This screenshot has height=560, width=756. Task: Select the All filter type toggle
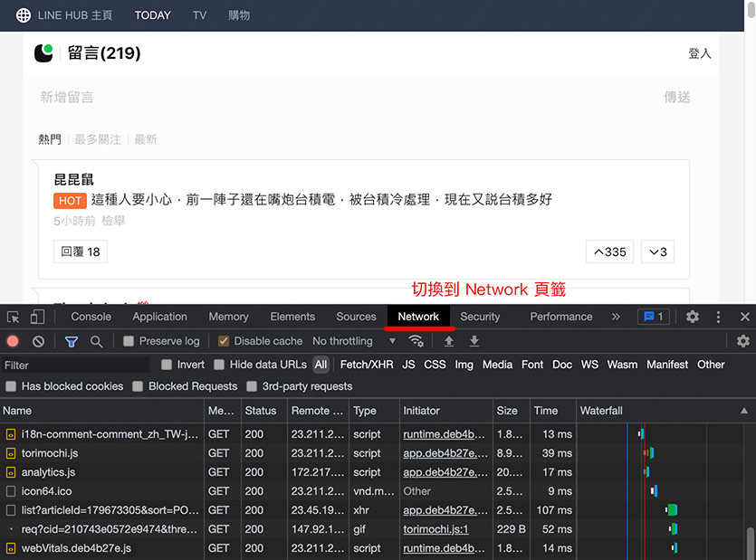point(321,365)
